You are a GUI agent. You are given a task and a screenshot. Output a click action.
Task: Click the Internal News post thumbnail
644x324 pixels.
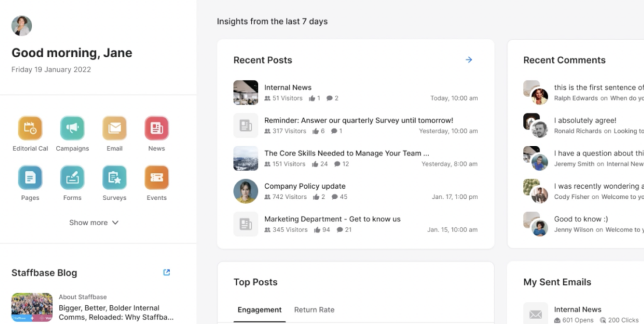pyautogui.click(x=246, y=92)
